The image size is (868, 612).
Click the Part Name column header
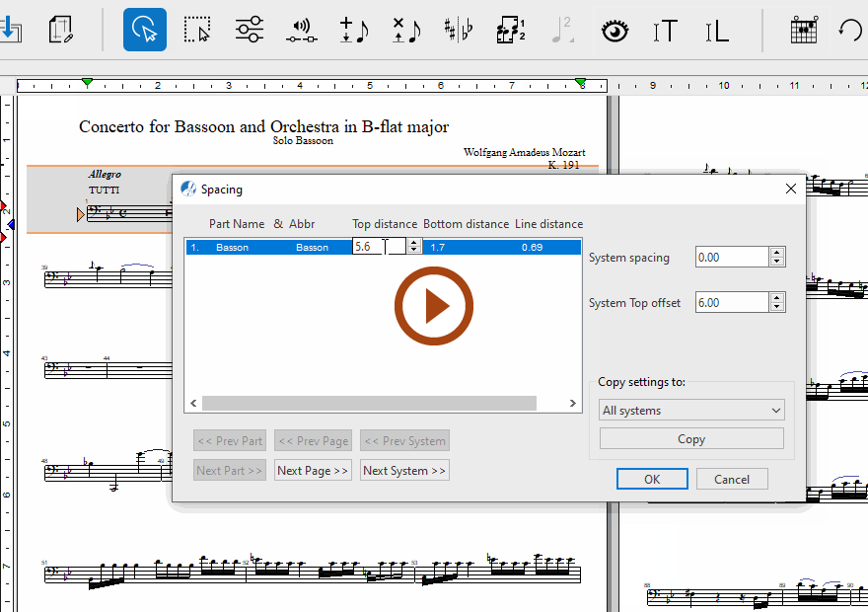237,224
